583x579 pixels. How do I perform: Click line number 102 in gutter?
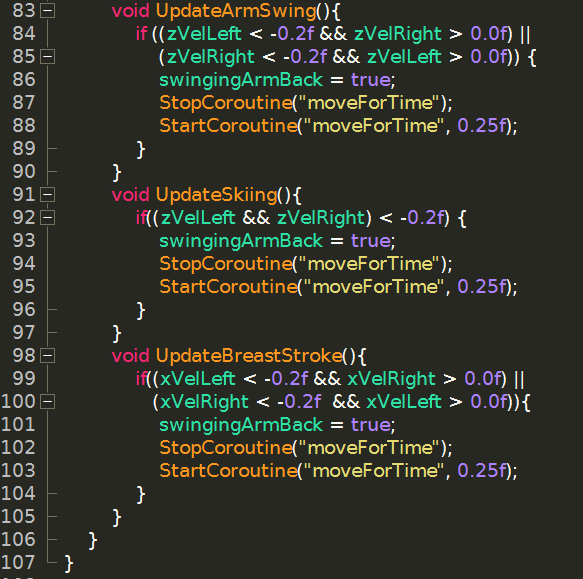coord(18,448)
